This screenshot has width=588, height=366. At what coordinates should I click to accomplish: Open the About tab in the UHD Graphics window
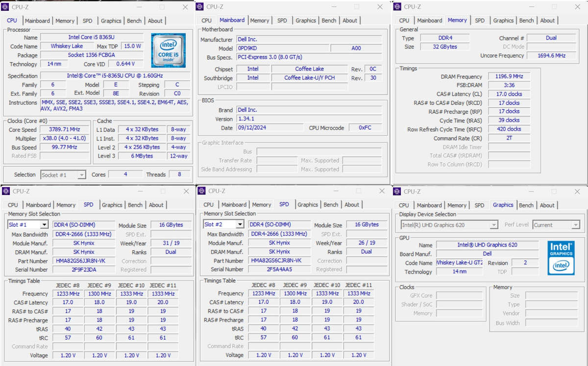click(547, 205)
